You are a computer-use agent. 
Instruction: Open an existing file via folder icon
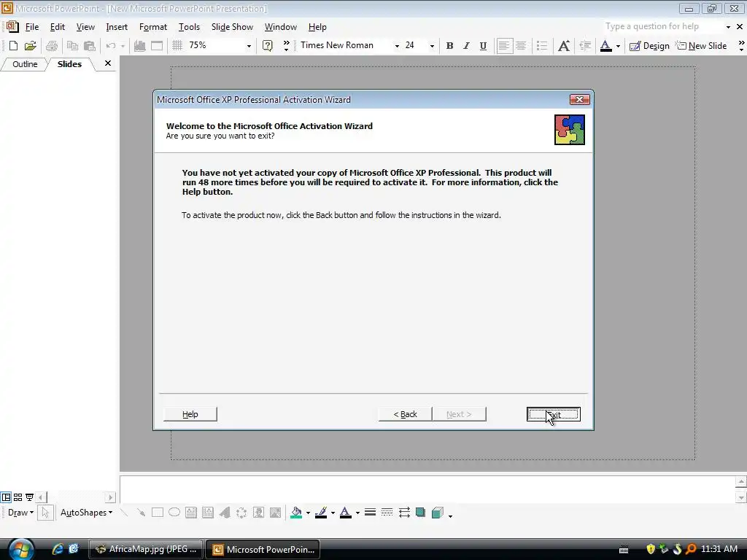[31, 46]
